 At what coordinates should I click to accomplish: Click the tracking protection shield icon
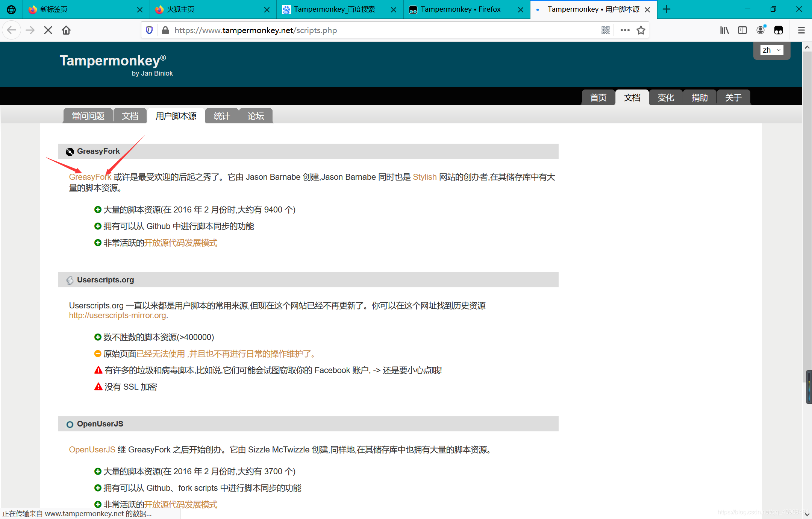149,30
